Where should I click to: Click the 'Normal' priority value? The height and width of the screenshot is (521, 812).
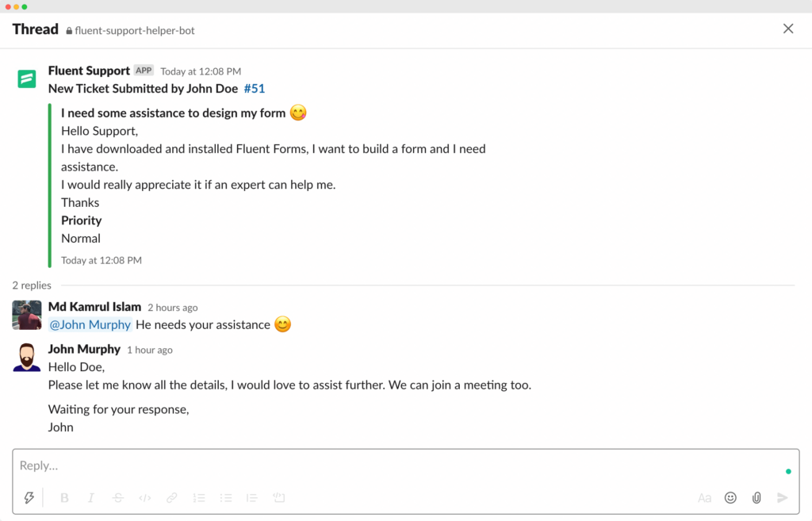(x=81, y=239)
